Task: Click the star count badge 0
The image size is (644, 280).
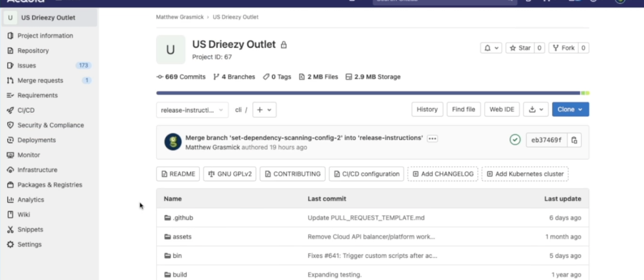Action: [x=540, y=48]
